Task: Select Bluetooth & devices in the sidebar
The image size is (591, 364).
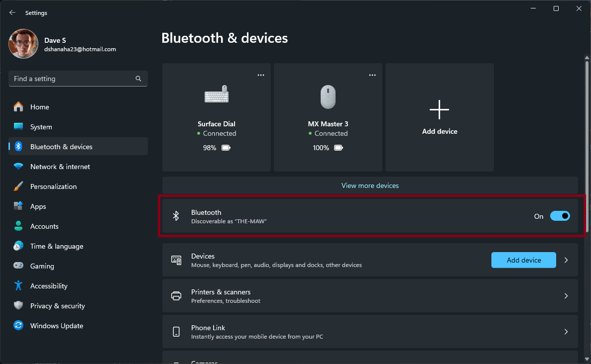Action: tap(78, 147)
